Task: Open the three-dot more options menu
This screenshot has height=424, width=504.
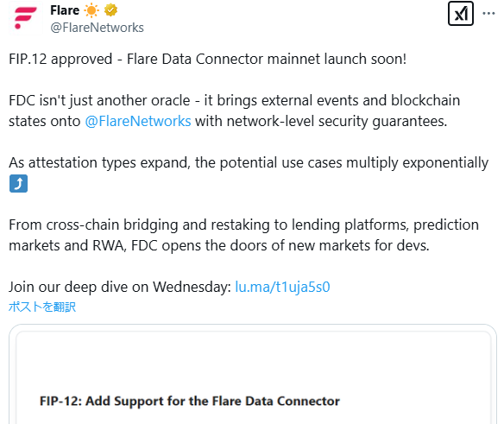Action: 488,14
